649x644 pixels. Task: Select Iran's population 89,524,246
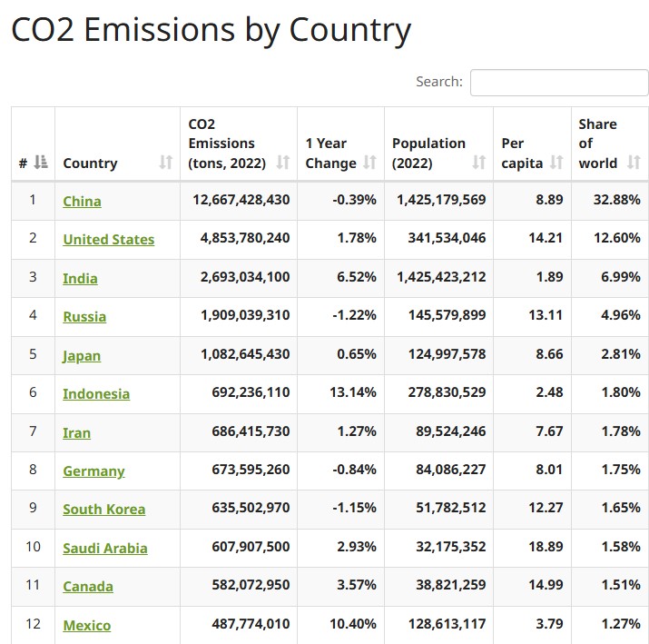tap(451, 431)
